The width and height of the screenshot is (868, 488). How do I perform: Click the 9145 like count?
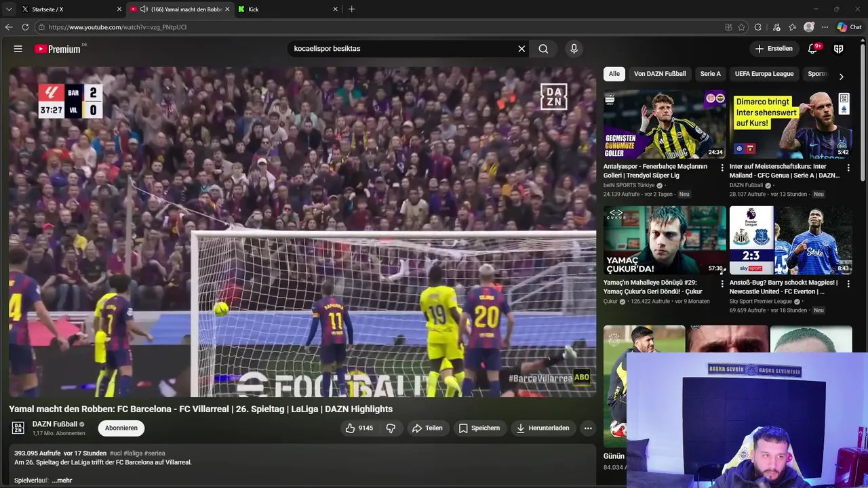pos(366,428)
